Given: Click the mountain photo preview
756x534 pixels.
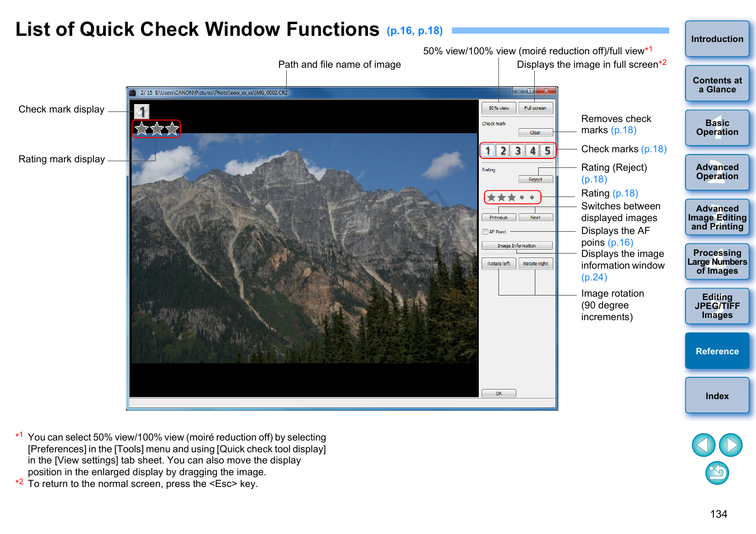Looking at the screenshot, I should click(x=304, y=248).
